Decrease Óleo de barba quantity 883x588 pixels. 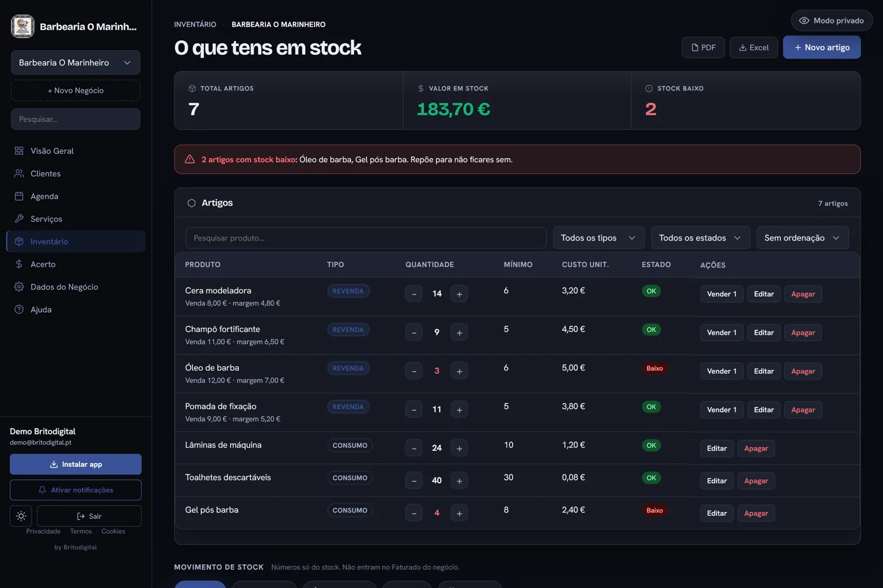click(x=414, y=371)
